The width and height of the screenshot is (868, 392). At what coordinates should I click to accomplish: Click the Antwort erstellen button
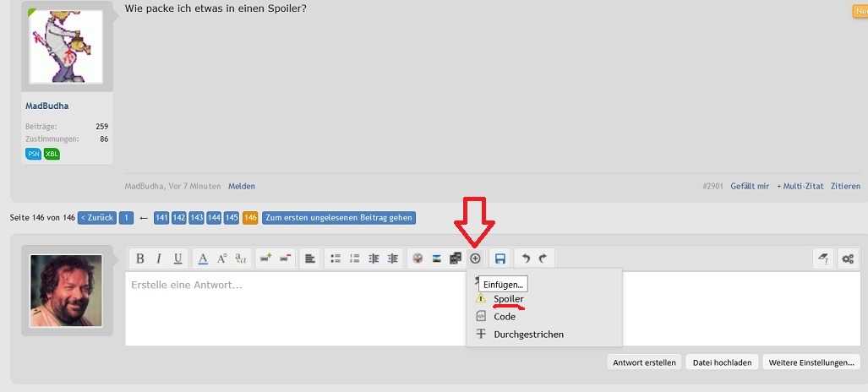point(644,362)
